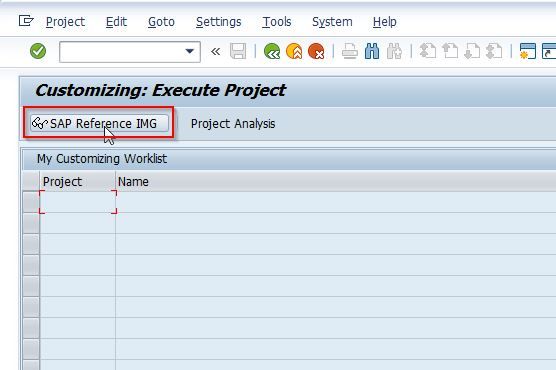The width and height of the screenshot is (556, 370).
Task: Click the first empty Project cell
Action: [x=78, y=202]
